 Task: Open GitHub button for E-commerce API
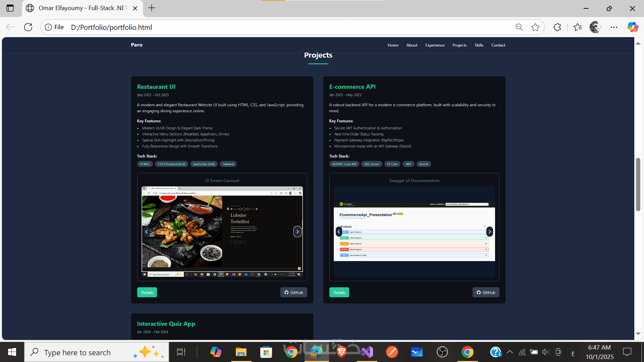(486, 292)
